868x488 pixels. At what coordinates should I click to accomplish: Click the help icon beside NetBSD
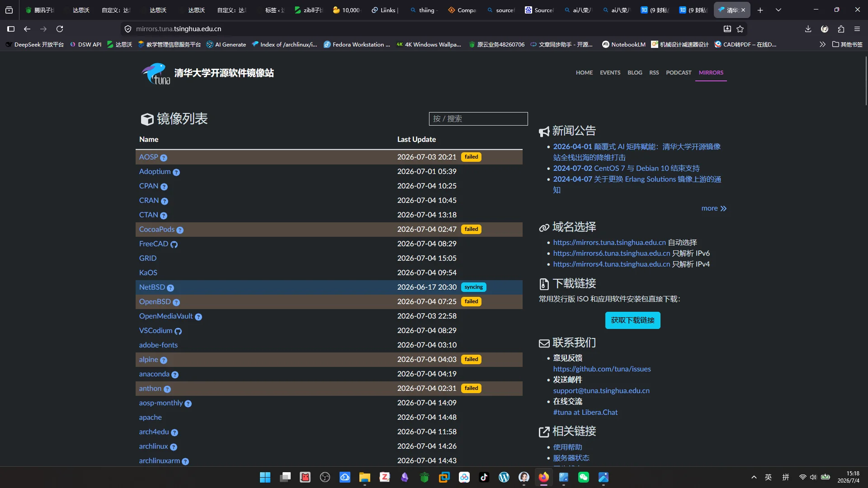click(170, 288)
